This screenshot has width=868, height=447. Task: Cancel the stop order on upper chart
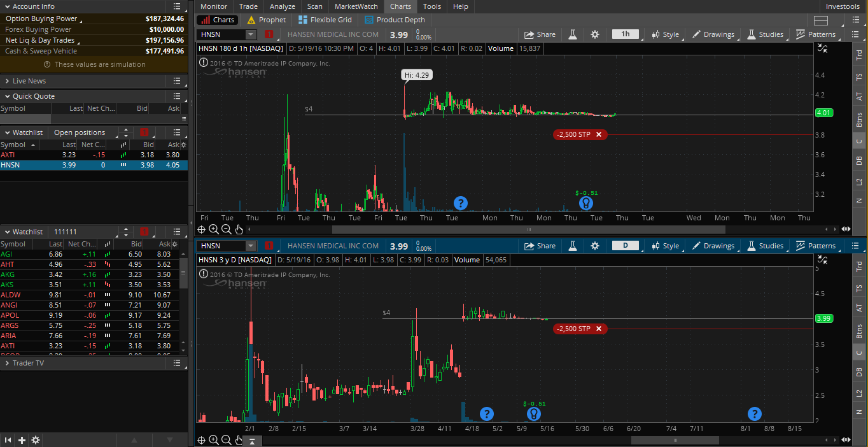[x=599, y=134]
